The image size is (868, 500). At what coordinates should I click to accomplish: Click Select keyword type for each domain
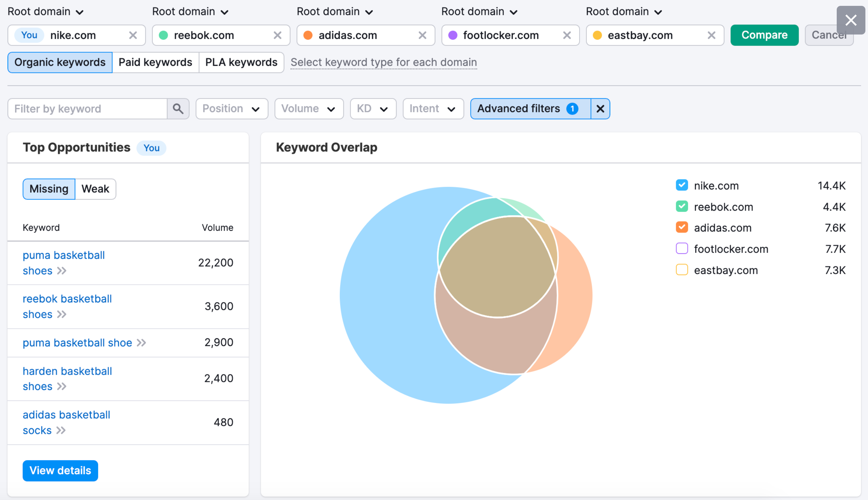[x=383, y=62]
